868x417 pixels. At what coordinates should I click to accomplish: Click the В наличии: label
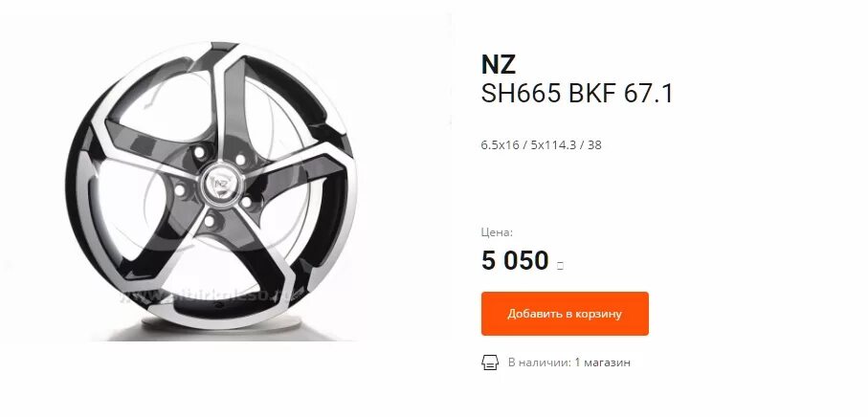click(x=540, y=362)
